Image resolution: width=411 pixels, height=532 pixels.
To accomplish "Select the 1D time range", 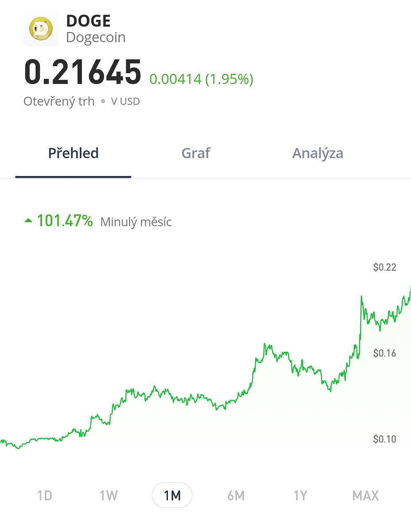I will (x=45, y=495).
